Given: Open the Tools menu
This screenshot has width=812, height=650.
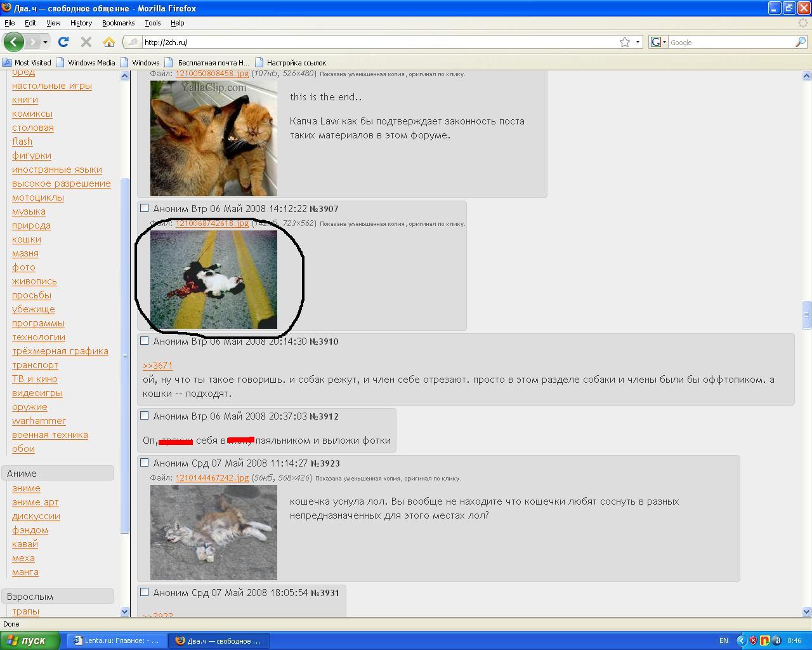Looking at the screenshot, I should click(152, 23).
